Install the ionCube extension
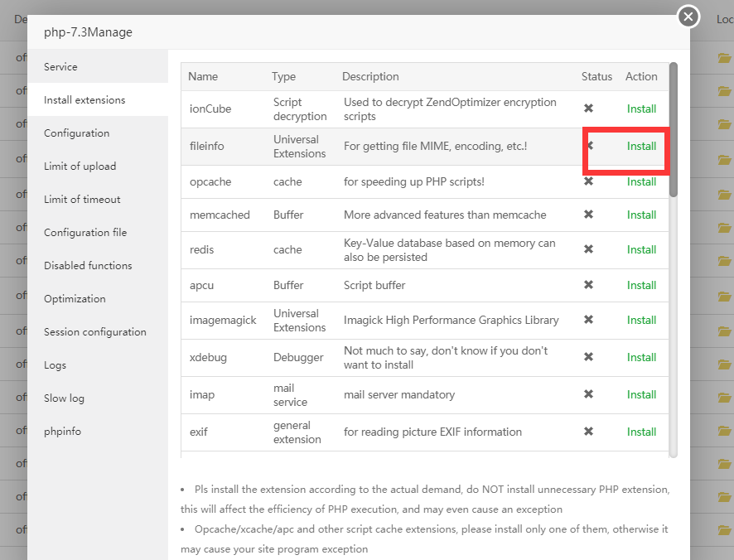This screenshot has width=734, height=560. click(x=641, y=109)
